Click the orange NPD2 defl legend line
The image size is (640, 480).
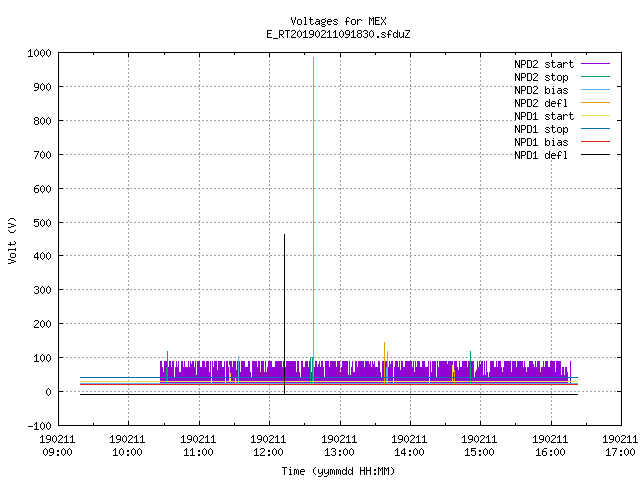coord(595,103)
